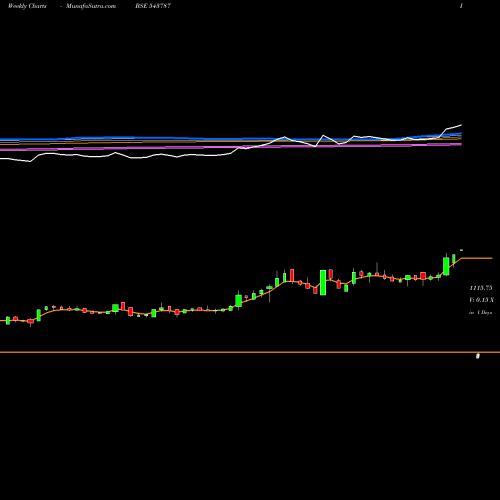
Task: Click the zero label below the orange baseline
Action: point(478,356)
